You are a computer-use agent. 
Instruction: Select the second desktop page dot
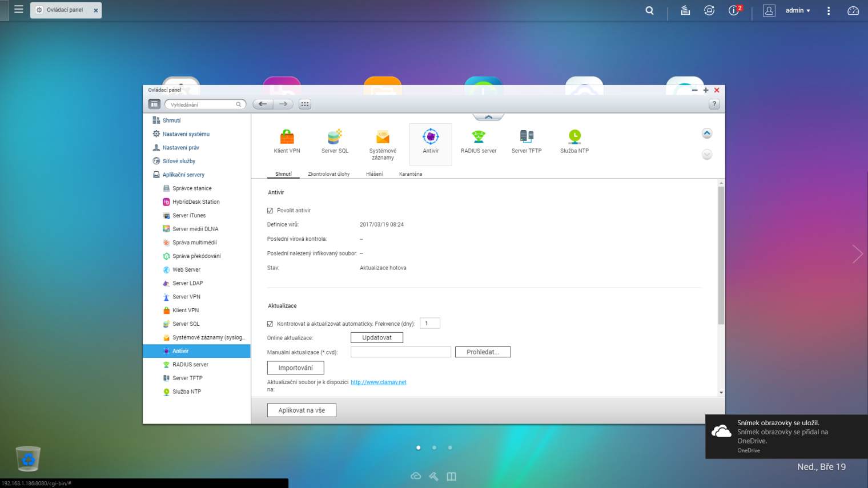(x=435, y=447)
